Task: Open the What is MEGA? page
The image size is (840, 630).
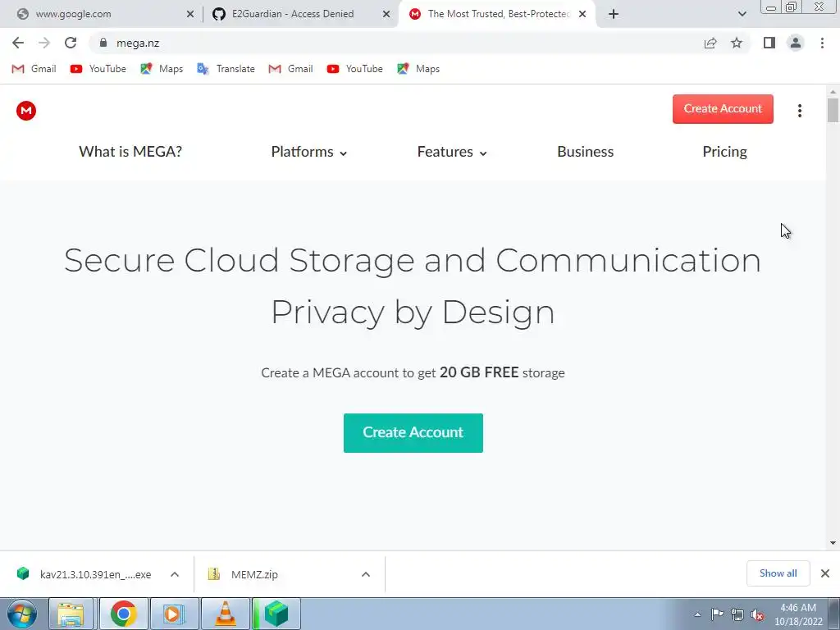Action: (x=130, y=152)
